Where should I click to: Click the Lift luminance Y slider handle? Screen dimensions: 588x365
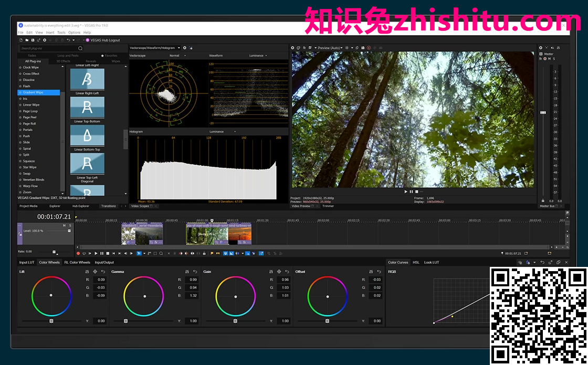coord(51,321)
